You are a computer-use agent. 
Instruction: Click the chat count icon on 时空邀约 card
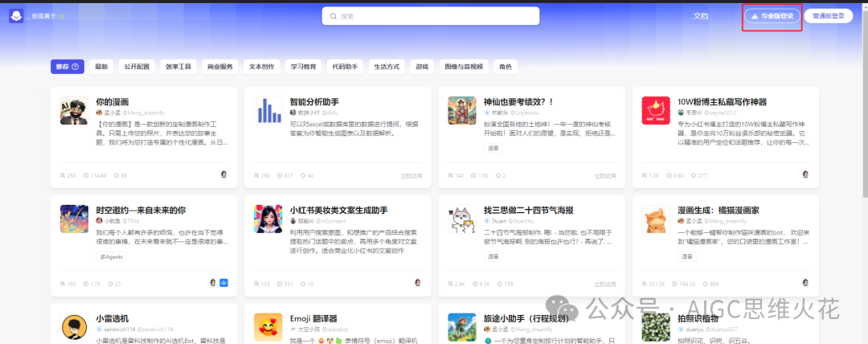click(86, 285)
